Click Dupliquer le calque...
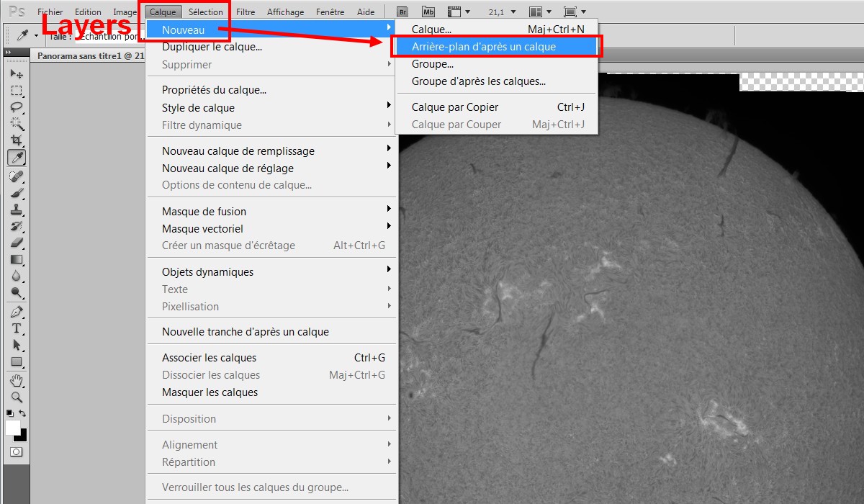Viewport: 864px width, 504px height. pos(271,47)
